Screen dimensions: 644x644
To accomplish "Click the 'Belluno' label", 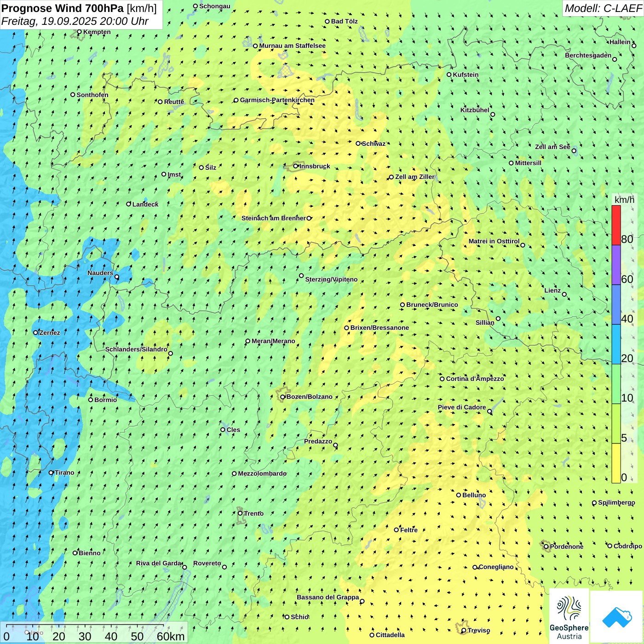I will [x=474, y=495].
